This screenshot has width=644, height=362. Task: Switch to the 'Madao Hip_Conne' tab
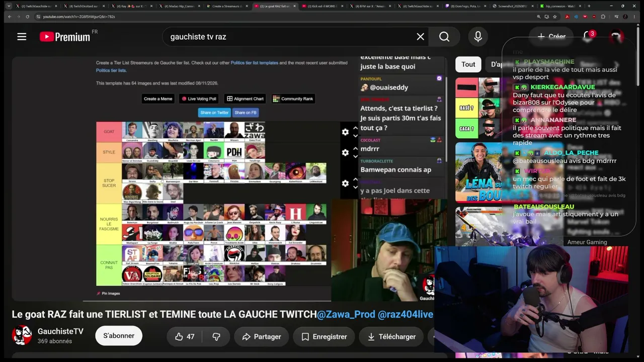180,6
